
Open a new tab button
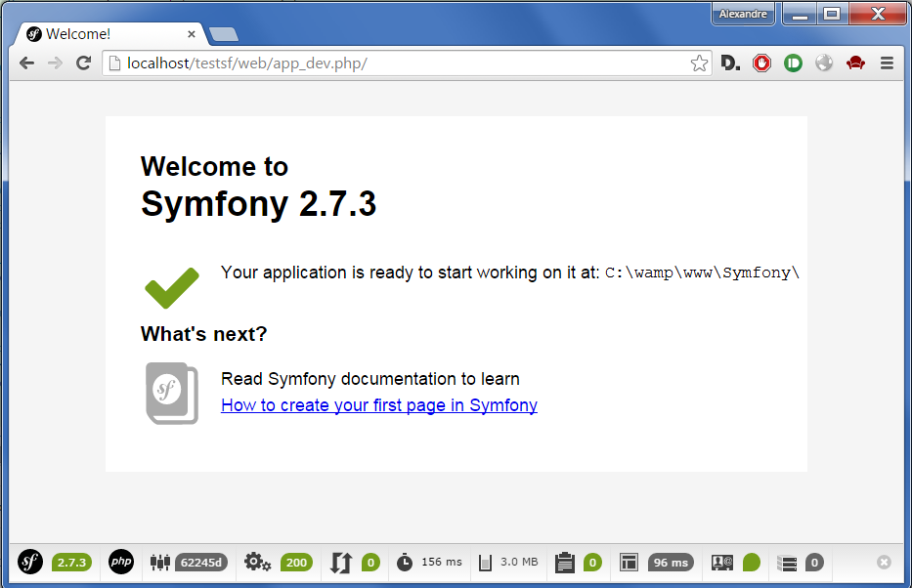[x=224, y=35]
